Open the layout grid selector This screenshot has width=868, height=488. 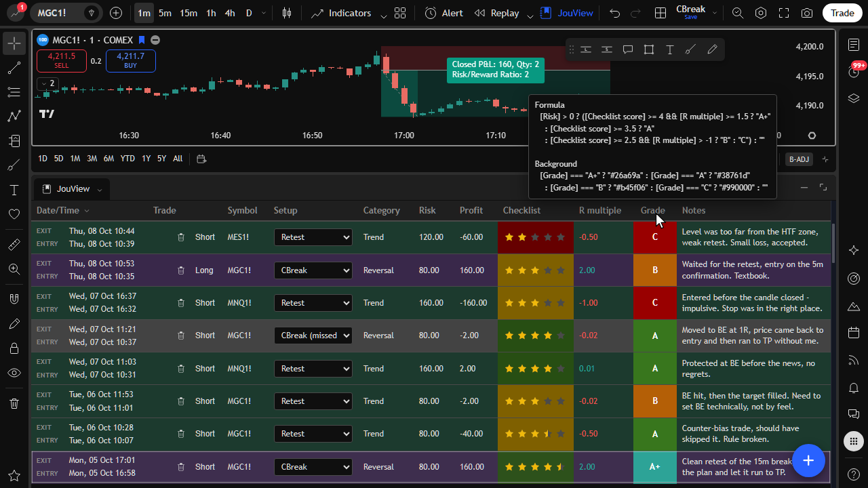click(660, 13)
